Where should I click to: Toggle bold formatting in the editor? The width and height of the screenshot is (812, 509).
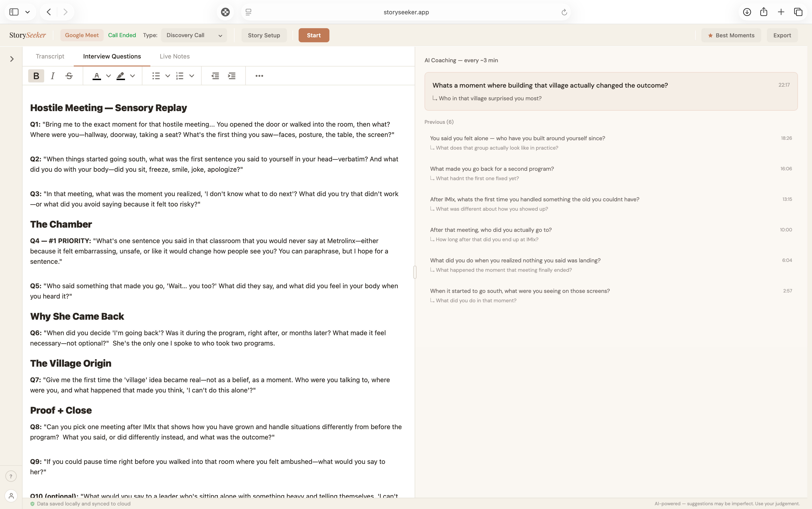click(36, 76)
